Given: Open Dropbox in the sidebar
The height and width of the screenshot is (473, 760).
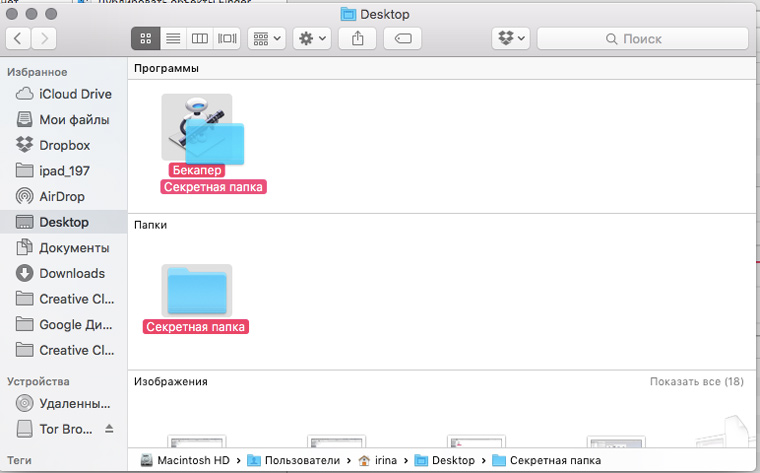Looking at the screenshot, I should (64, 145).
